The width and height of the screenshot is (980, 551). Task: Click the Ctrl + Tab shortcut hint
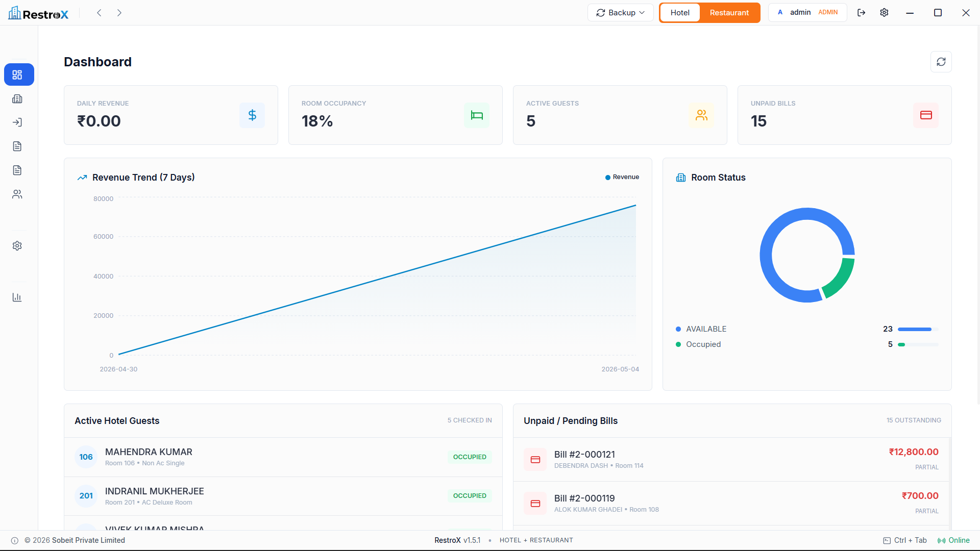[905, 540]
